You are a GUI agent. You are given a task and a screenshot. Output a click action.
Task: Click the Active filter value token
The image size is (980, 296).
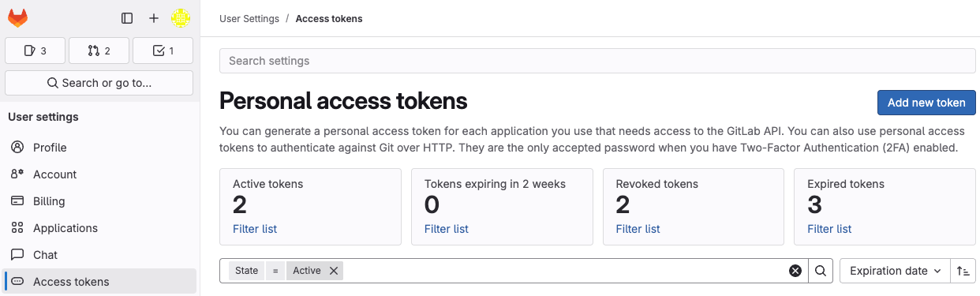pos(306,271)
